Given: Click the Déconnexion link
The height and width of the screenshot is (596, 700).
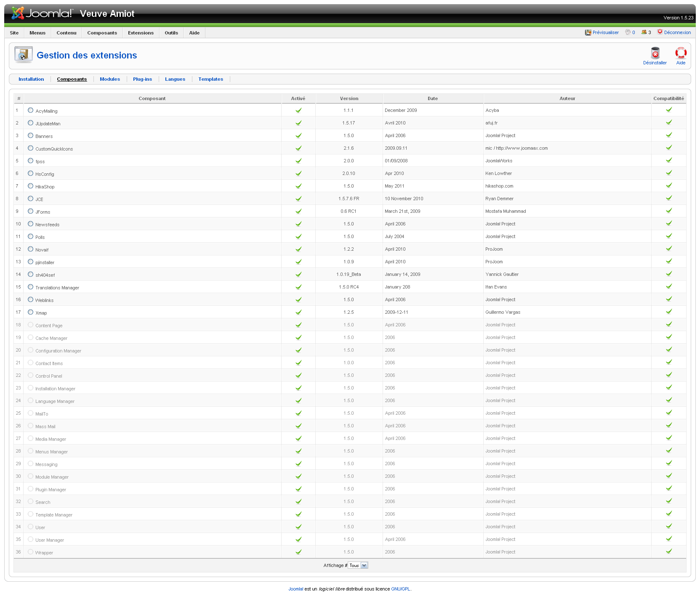Looking at the screenshot, I should [x=678, y=32].
